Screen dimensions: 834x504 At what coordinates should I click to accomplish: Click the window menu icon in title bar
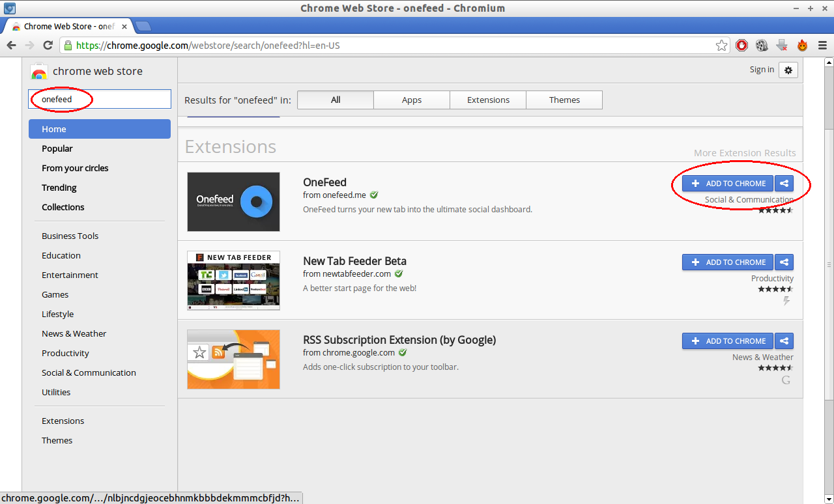[x=10, y=8]
